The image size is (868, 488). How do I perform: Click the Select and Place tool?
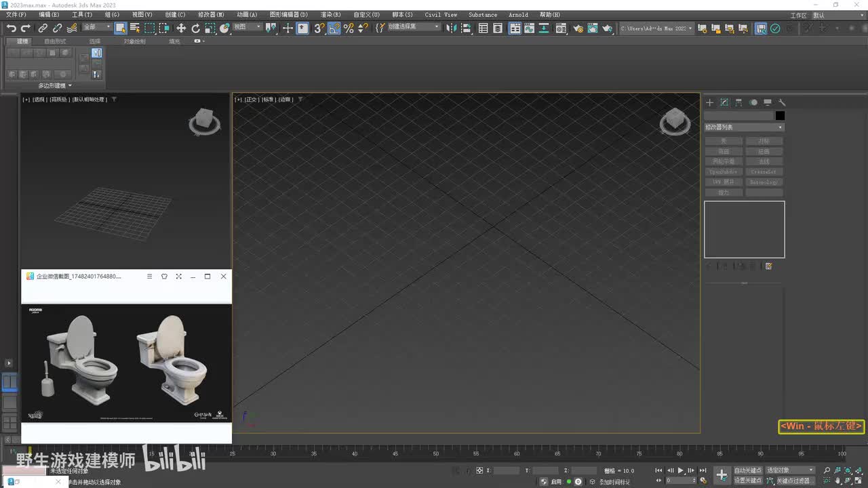pyautogui.click(x=224, y=28)
